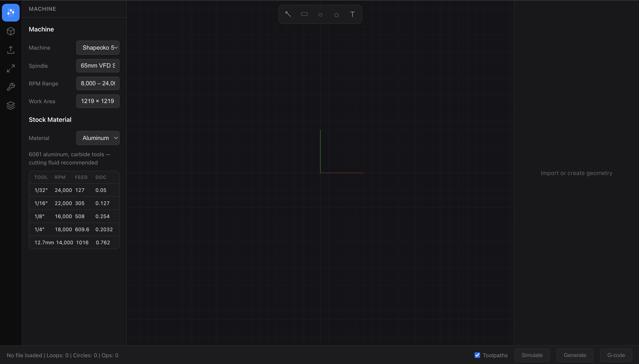The image size is (639, 364).
Task: Open the wrench tools sidebar icon
Action: click(x=11, y=87)
